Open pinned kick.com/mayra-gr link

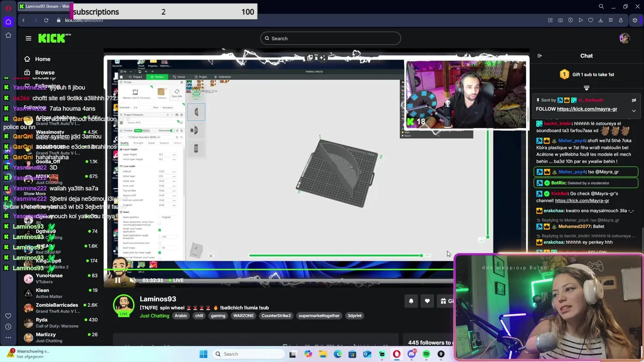(x=587, y=109)
